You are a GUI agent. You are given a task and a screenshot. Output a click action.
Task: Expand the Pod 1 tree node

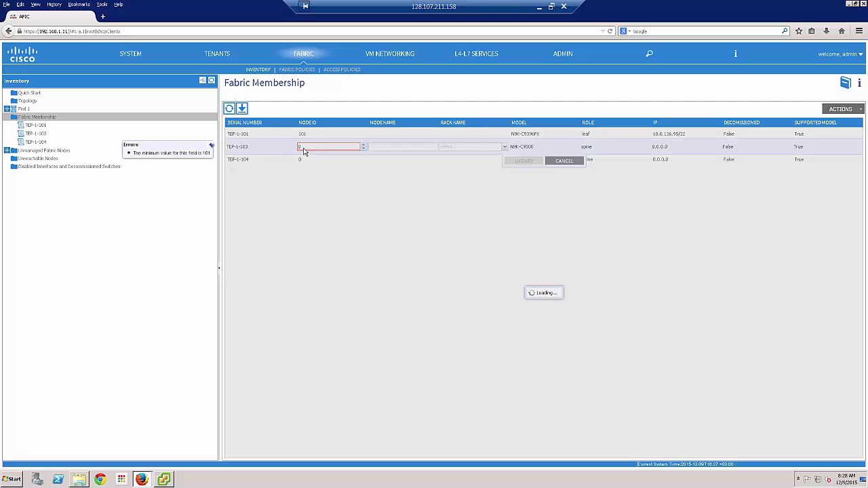point(7,108)
